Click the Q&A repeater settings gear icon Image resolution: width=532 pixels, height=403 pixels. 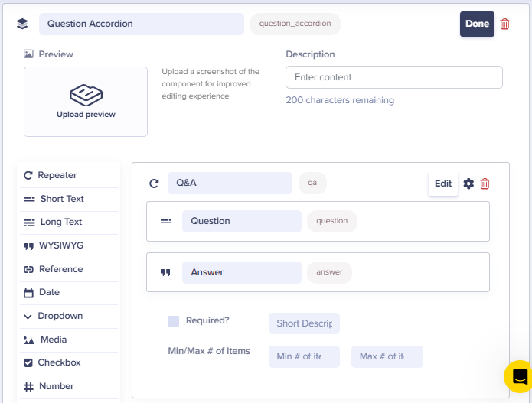coord(468,184)
